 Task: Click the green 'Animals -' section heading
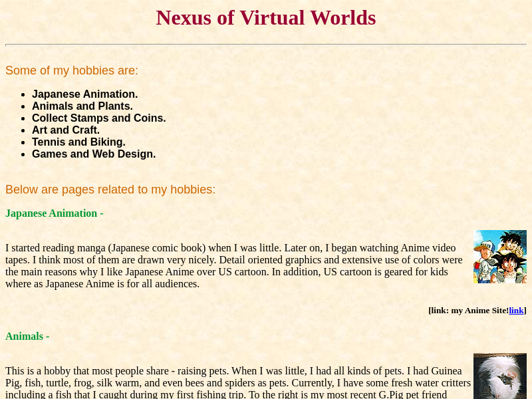[x=27, y=336]
